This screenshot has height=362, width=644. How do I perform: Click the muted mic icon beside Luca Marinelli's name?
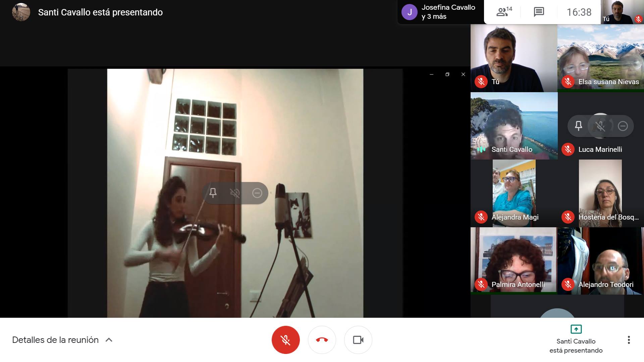pos(568,149)
